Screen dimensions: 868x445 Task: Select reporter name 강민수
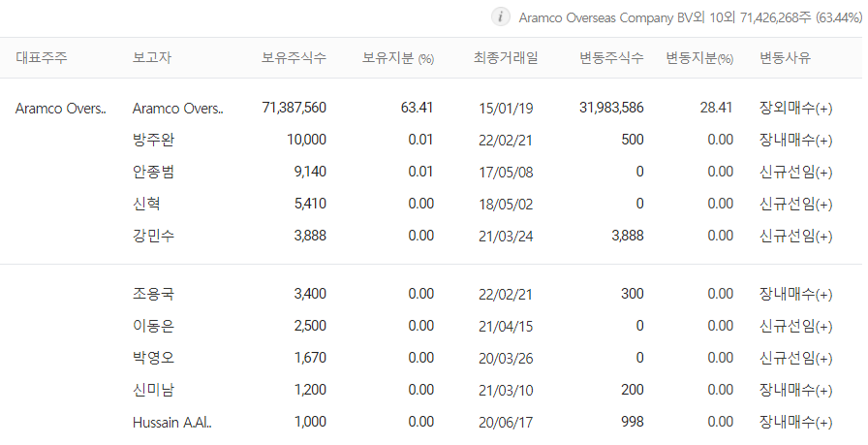click(153, 237)
